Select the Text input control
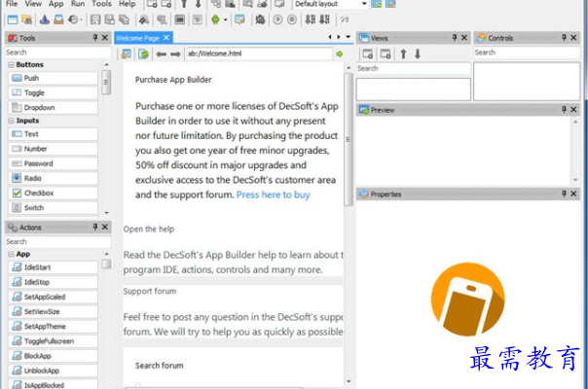The width and height of the screenshot is (588, 389). tap(53, 134)
